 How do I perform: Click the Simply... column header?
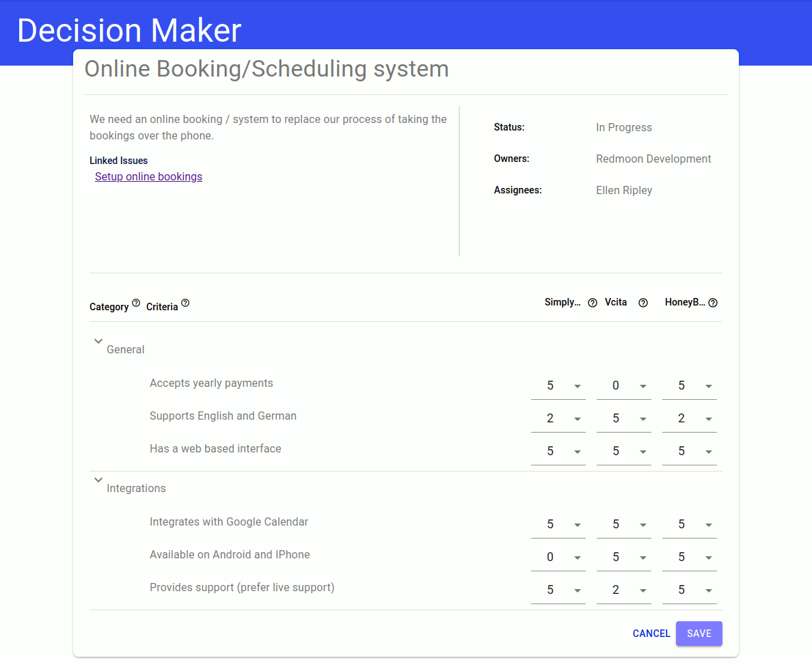pyautogui.click(x=563, y=303)
